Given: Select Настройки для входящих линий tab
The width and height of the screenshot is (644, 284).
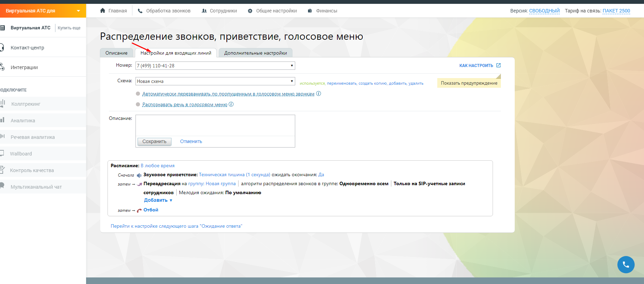Looking at the screenshot, I should pyautogui.click(x=176, y=53).
